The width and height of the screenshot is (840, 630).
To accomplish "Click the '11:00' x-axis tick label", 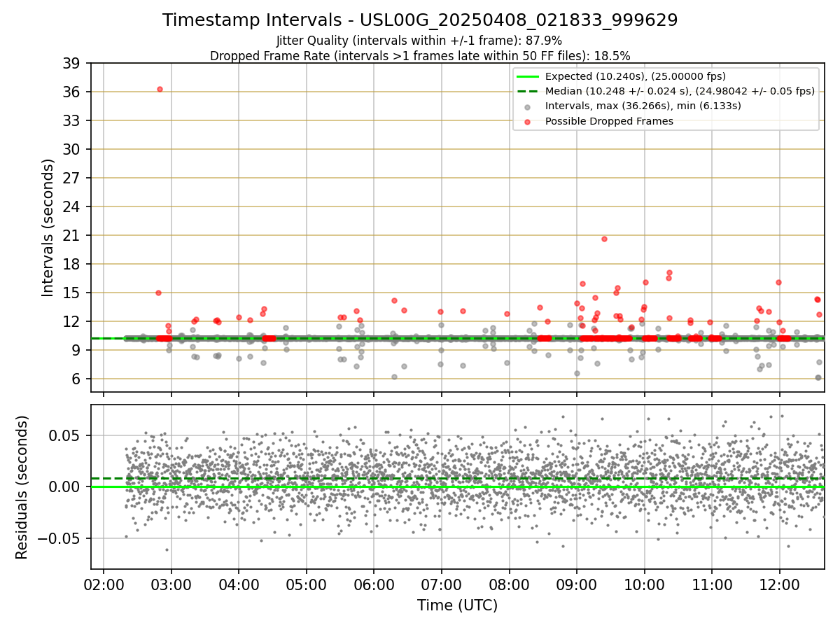I will click(712, 584).
